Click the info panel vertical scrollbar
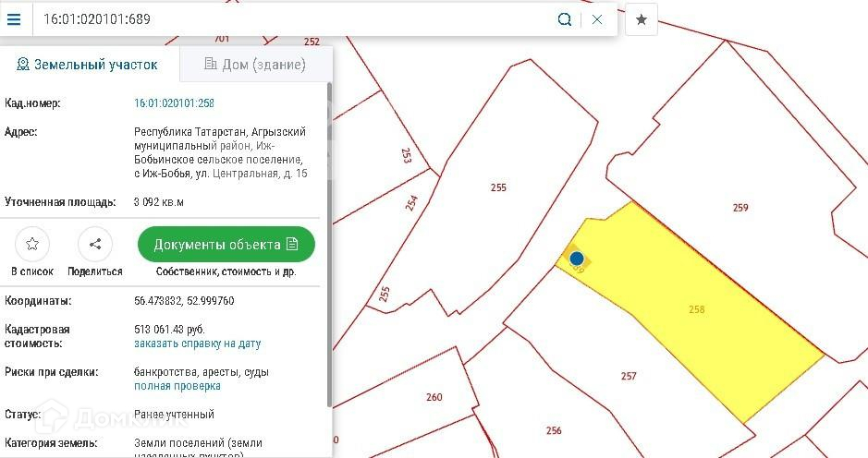 [329, 245]
